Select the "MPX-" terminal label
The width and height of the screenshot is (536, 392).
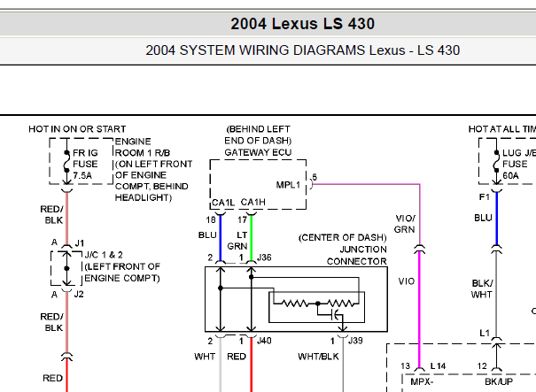tap(422, 381)
